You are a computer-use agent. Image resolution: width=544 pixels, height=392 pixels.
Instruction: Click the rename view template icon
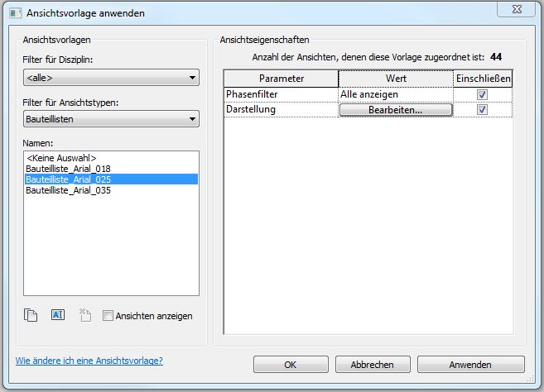click(57, 315)
